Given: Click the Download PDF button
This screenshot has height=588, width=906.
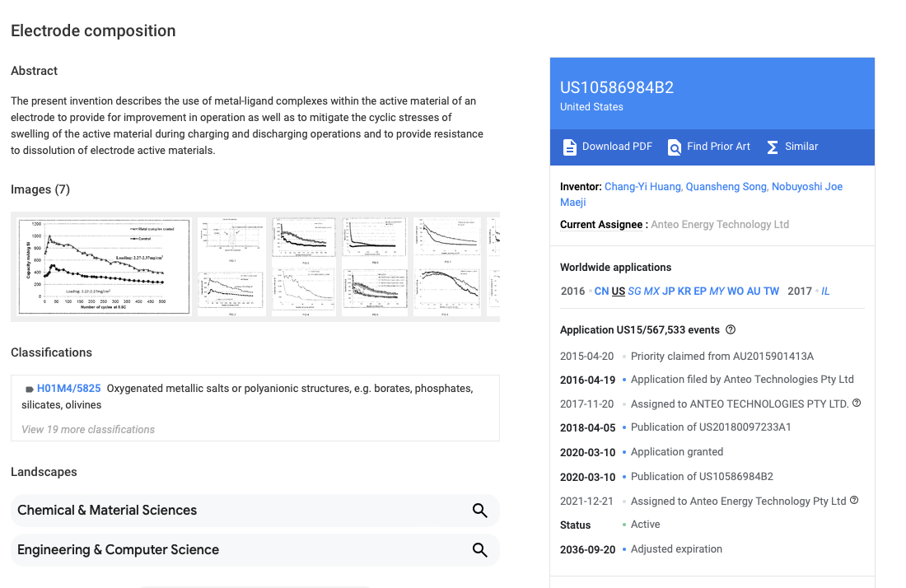Looking at the screenshot, I should (607, 147).
